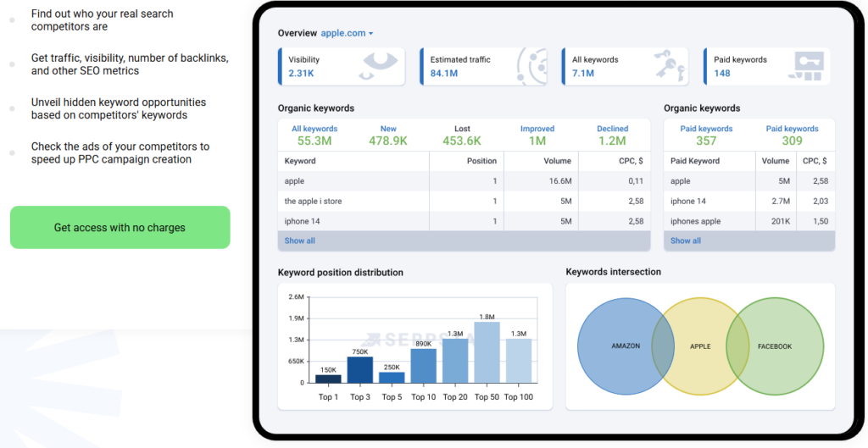Click the eye icon in Visibility card
Viewport: 868px width, 448px height.
pos(378,66)
